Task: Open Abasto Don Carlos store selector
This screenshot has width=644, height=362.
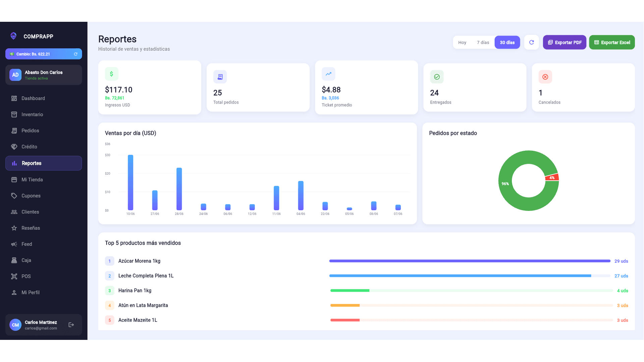Action: click(44, 75)
